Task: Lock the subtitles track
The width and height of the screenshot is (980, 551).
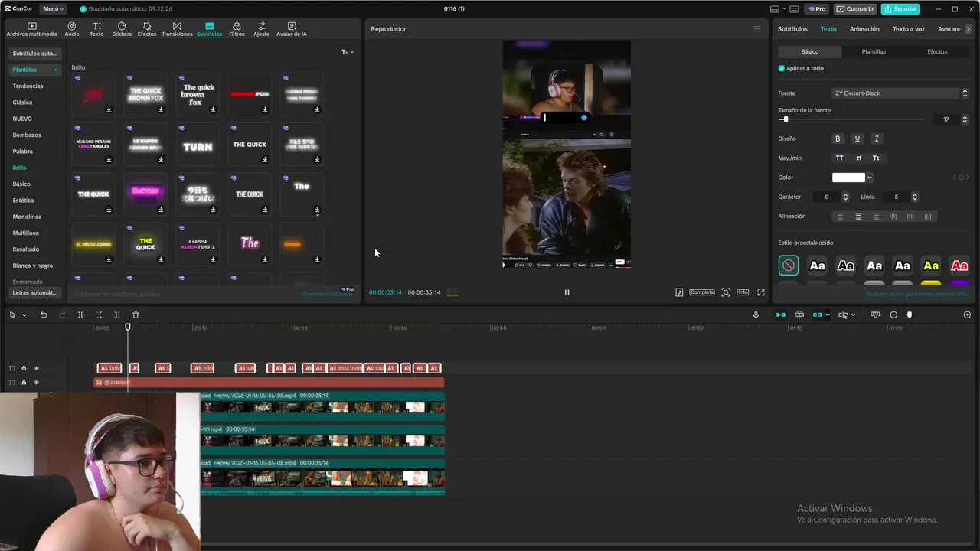Action: [x=24, y=368]
